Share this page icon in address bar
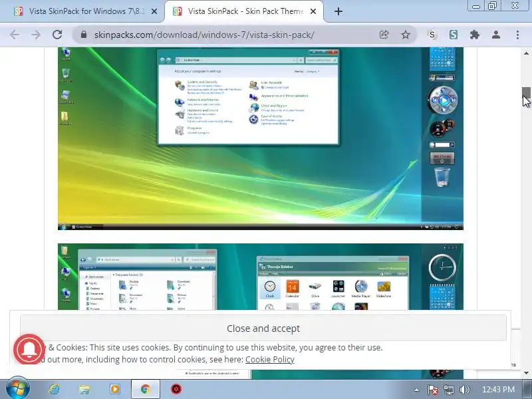The image size is (532, 399). click(x=384, y=35)
